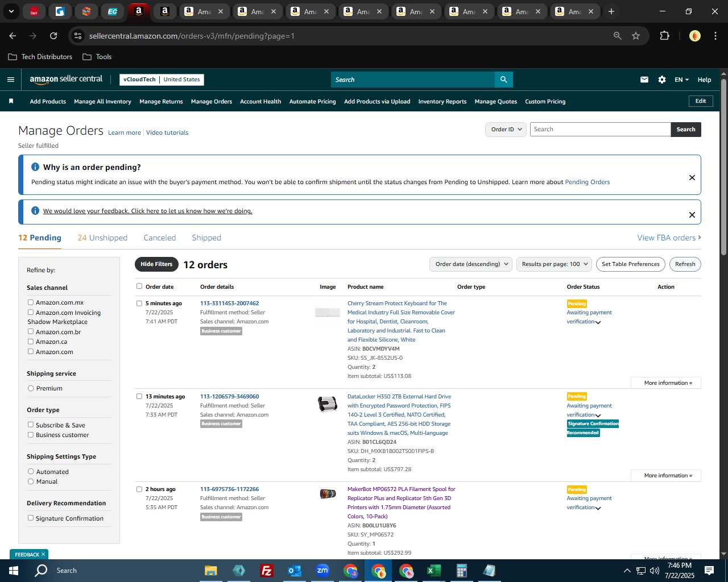Open the settings gear icon

(x=662, y=80)
